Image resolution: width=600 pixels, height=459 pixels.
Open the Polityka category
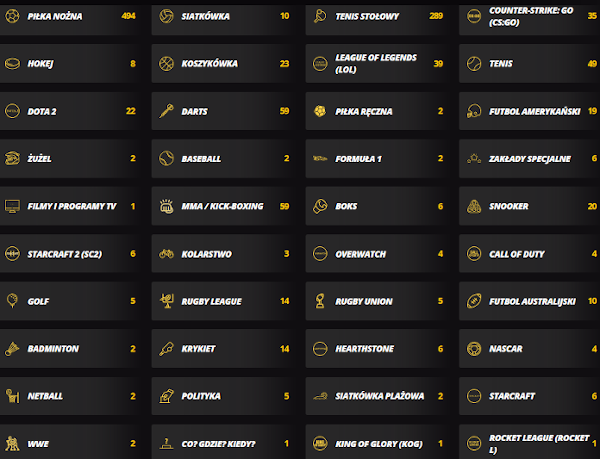225,396
